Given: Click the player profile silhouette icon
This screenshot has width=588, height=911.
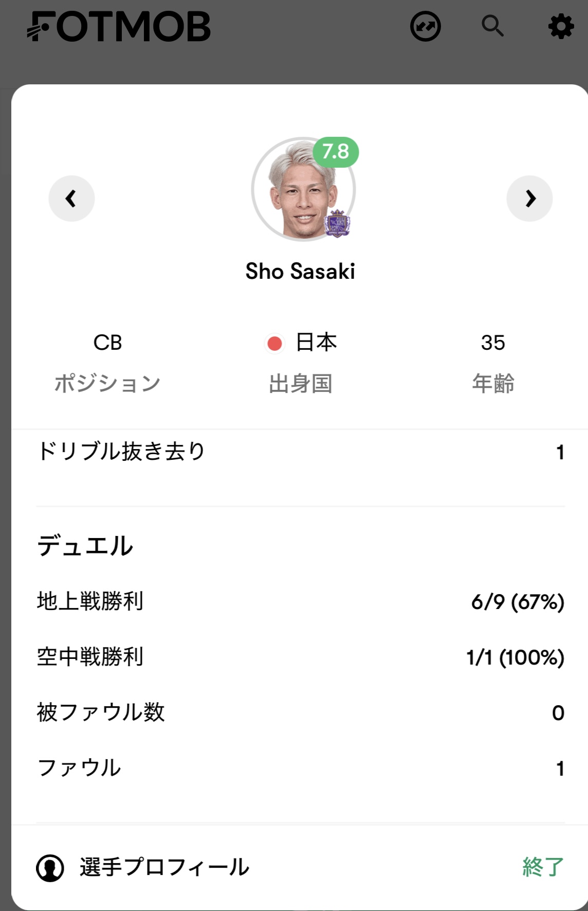Looking at the screenshot, I should coord(50,868).
